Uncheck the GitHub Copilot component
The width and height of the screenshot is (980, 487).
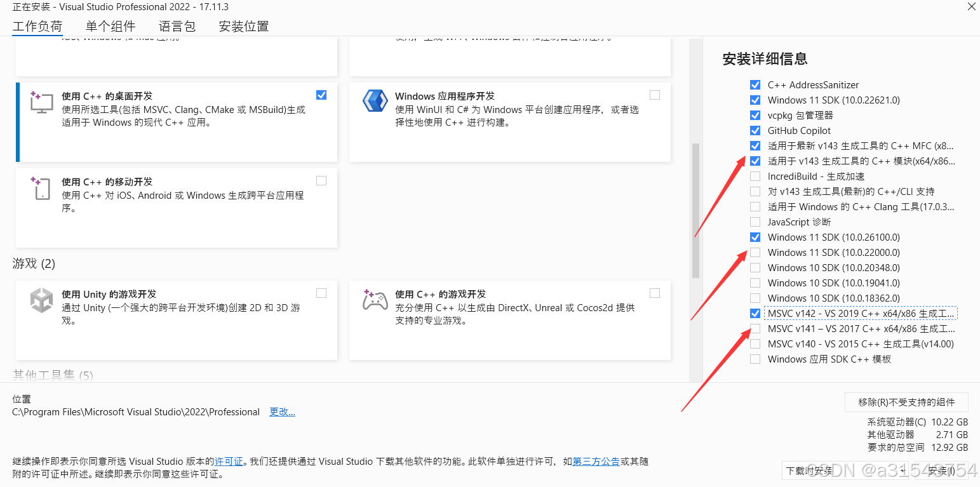[x=755, y=130]
